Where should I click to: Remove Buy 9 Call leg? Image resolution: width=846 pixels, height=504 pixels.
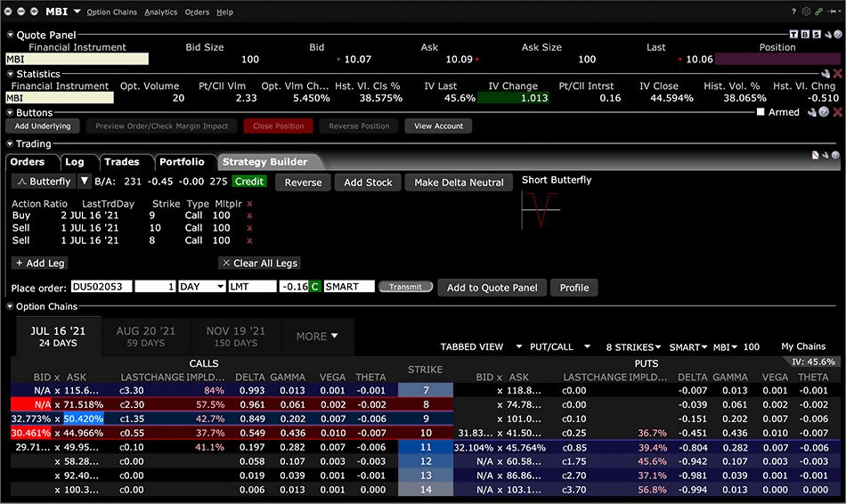249,215
